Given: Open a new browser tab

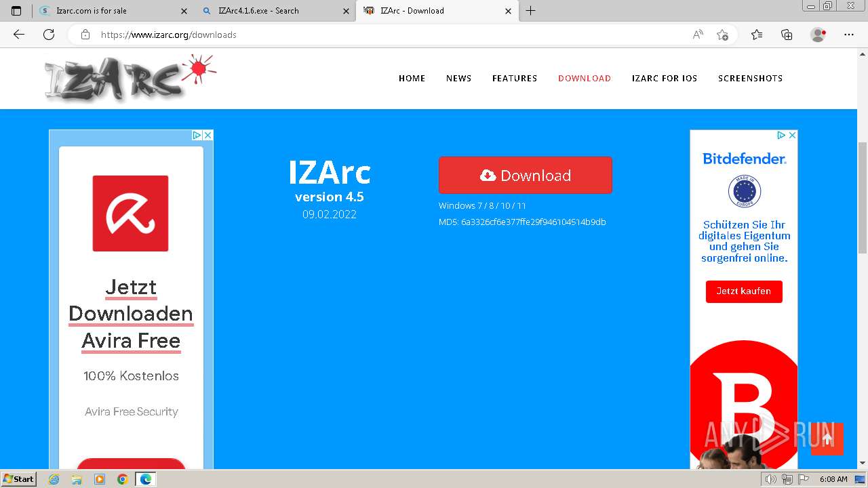Looking at the screenshot, I should [x=531, y=11].
